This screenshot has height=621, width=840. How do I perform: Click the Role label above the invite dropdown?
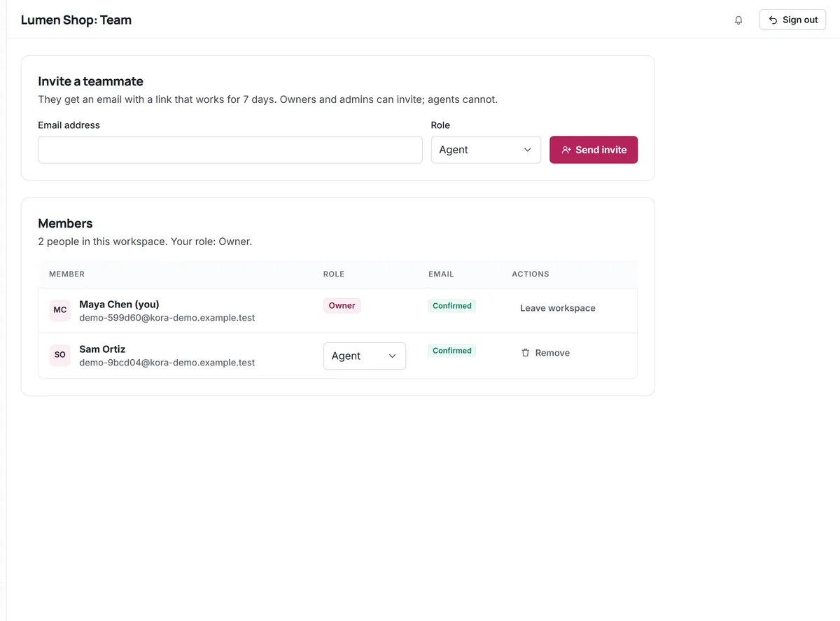click(440, 125)
